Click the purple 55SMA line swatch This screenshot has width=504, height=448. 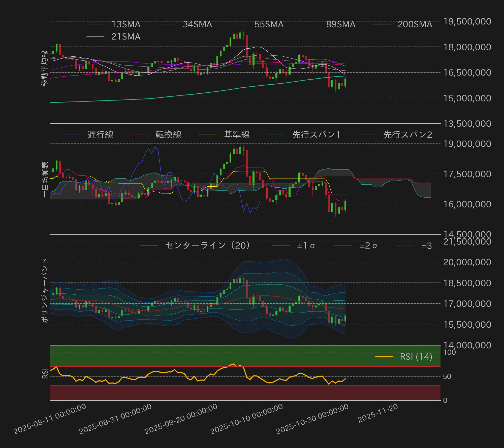(x=239, y=24)
